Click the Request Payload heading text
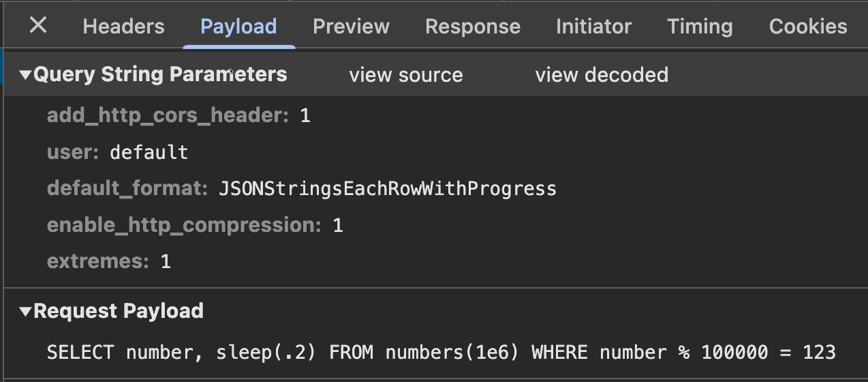 [x=119, y=311]
